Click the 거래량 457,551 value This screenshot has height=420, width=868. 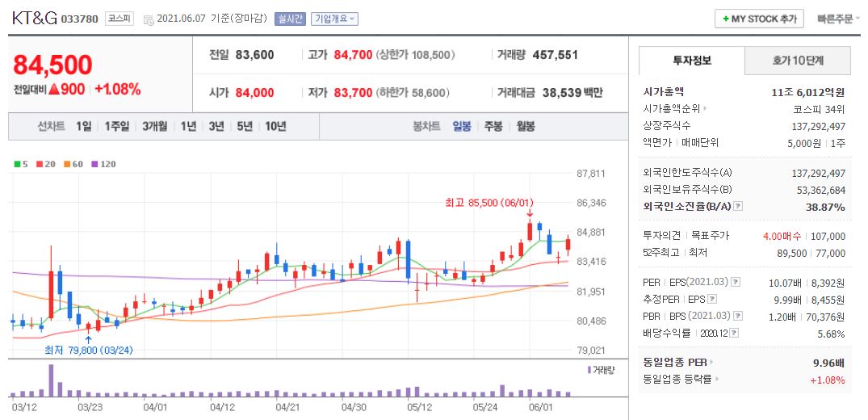(x=556, y=55)
